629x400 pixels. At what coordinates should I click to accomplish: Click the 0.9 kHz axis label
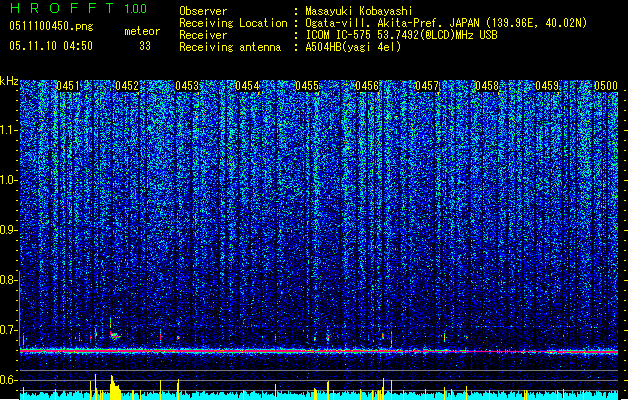pyautogui.click(x=8, y=230)
